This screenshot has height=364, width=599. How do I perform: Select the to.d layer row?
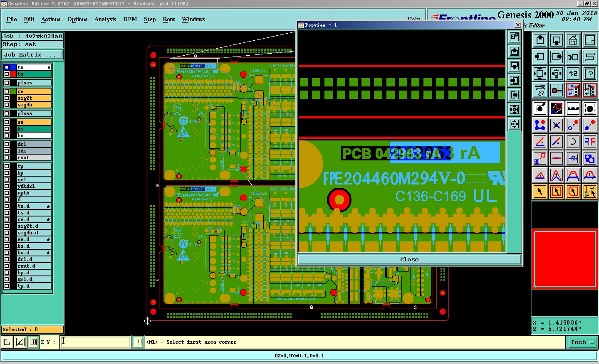point(34,206)
